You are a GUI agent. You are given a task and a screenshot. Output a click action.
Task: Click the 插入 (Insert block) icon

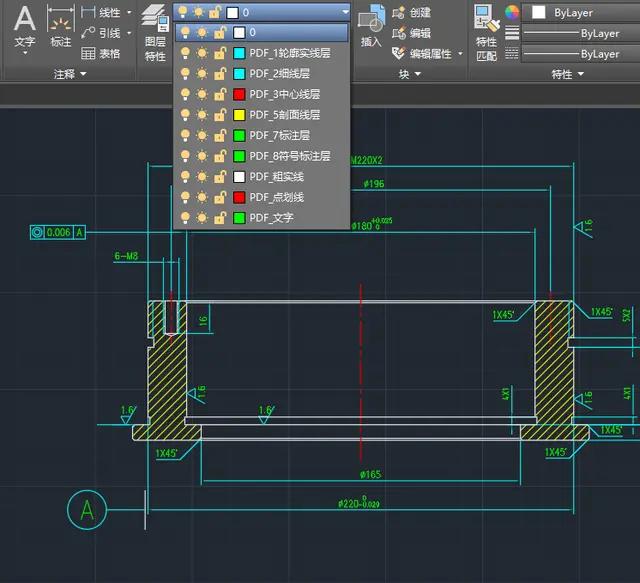pyautogui.click(x=371, y=25)
